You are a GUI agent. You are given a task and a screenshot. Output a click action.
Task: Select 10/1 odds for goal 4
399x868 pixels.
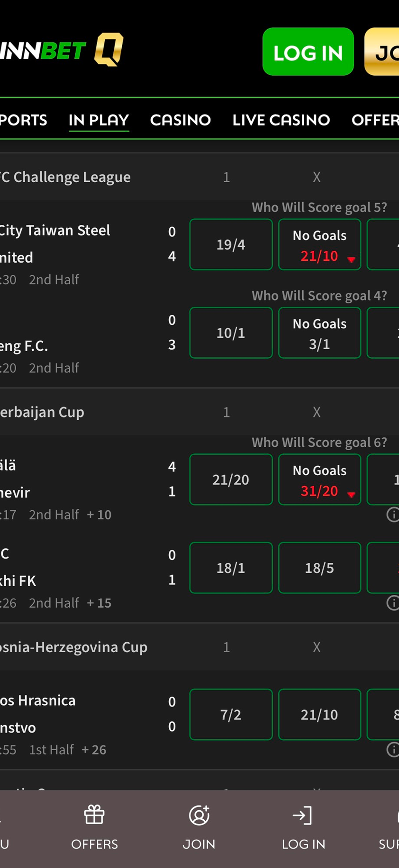tap(231, 333)
